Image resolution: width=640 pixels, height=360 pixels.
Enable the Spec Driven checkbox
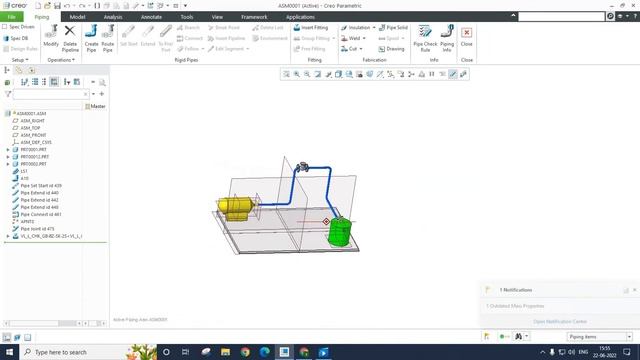click(5, 27)
